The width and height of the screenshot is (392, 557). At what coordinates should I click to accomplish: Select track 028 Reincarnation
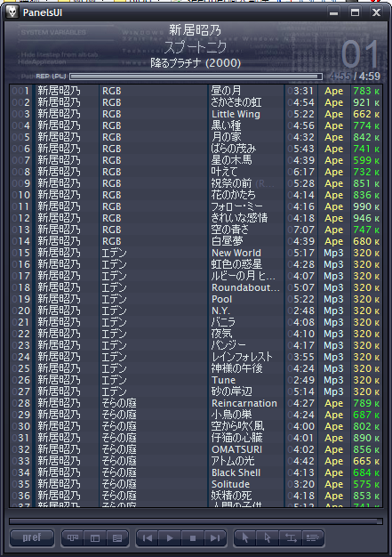pos(196,403)
